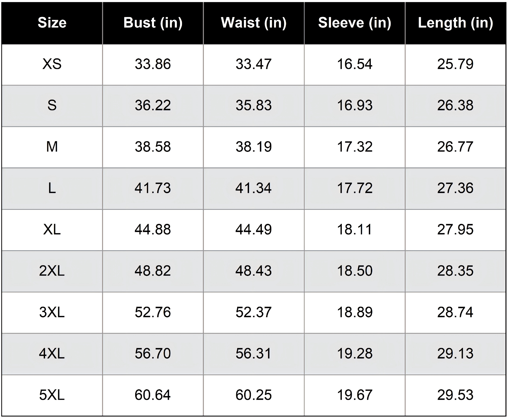Image resolution: width=509 pixels, height=420 pixels.
Task: Click the Size column header
Action: coord(52,23)
